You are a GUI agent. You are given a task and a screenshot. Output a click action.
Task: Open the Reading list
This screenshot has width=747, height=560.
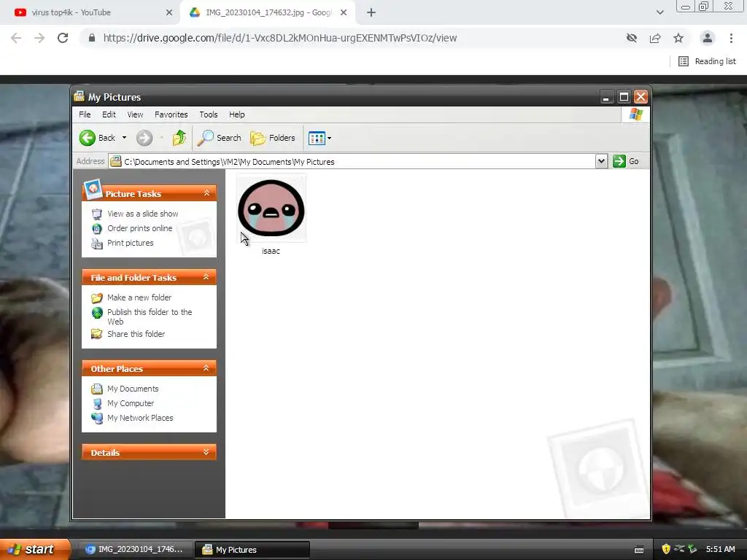[x=707, y=61]
